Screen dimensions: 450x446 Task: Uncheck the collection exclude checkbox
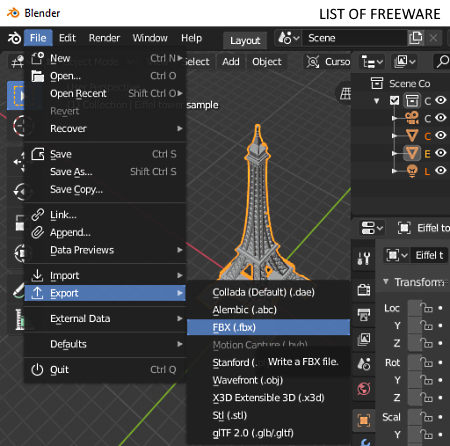(394, 100)
